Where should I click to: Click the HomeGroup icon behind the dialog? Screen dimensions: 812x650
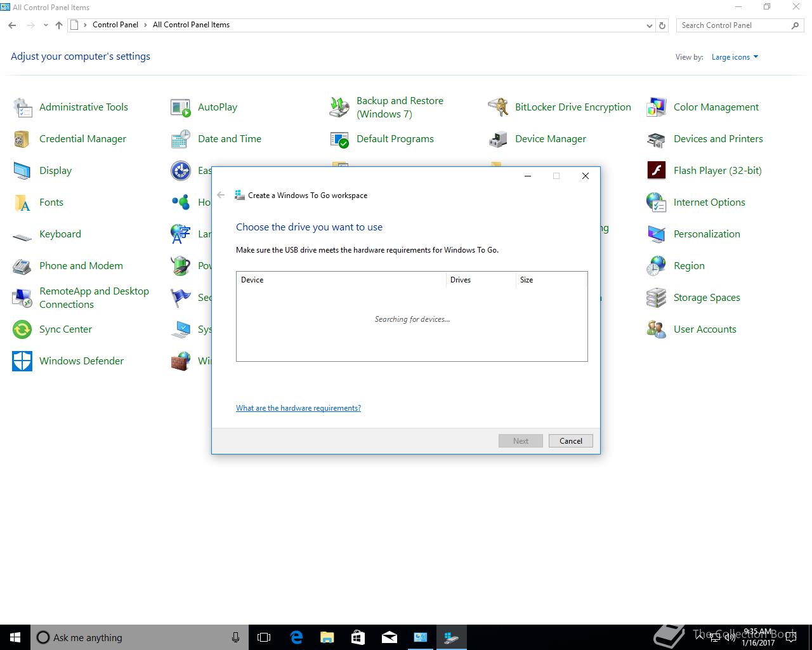pyautogui.click(x=181, y=202)
